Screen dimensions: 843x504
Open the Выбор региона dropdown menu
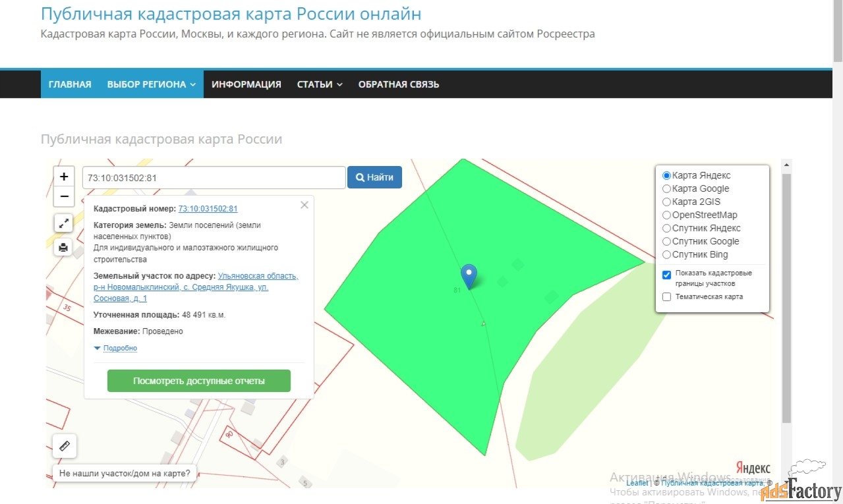click(151, 84)
